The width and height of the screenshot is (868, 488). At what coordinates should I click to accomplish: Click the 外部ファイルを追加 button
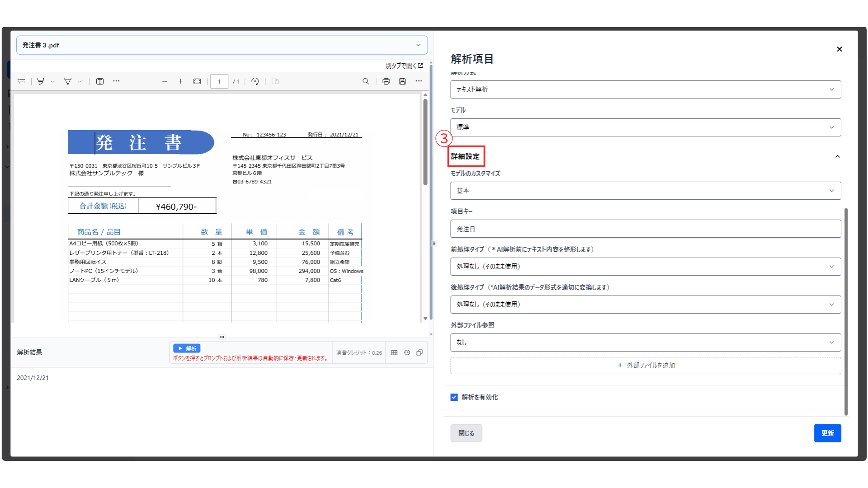click(x=646, y=366)
